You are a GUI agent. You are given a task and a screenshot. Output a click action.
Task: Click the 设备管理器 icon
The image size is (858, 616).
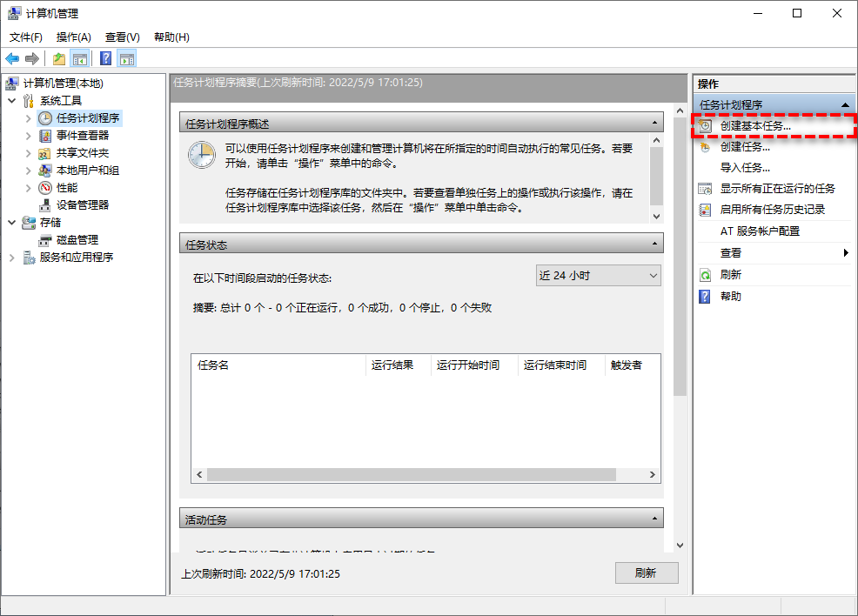pyautogui.click(x=45, y=205)
